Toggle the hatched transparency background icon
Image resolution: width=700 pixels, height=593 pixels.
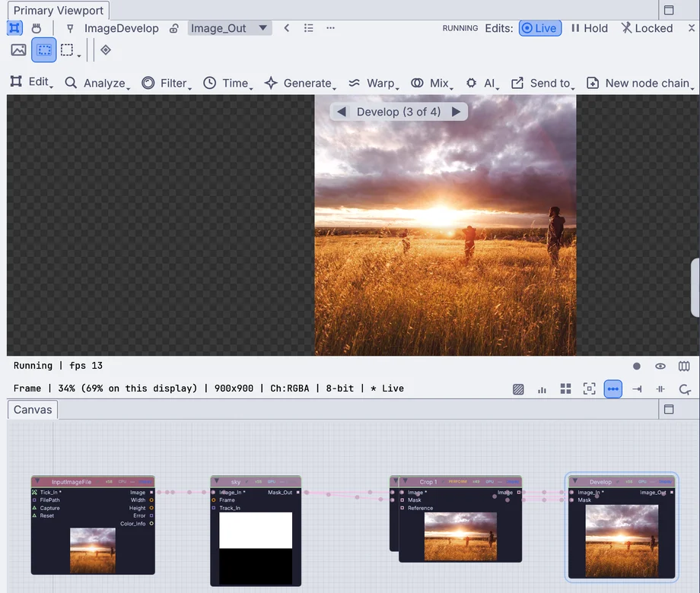tap(518, 389)
